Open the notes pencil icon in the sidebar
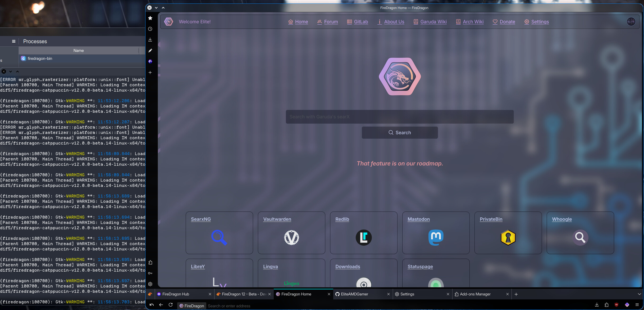The height and width of the screenshot is (310, 644). 150,51
